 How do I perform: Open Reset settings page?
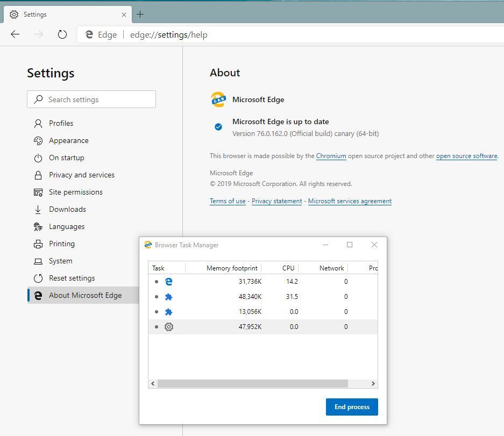(72, 278)
